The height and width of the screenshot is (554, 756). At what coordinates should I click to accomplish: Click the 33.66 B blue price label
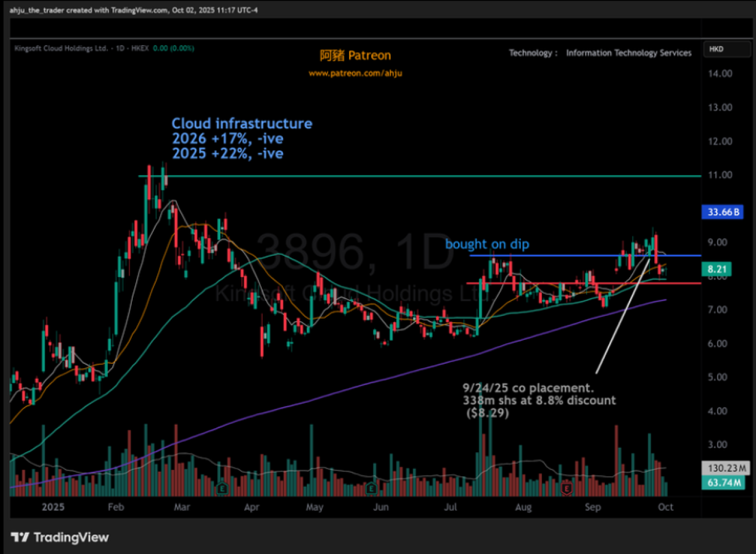click(723, 212)
